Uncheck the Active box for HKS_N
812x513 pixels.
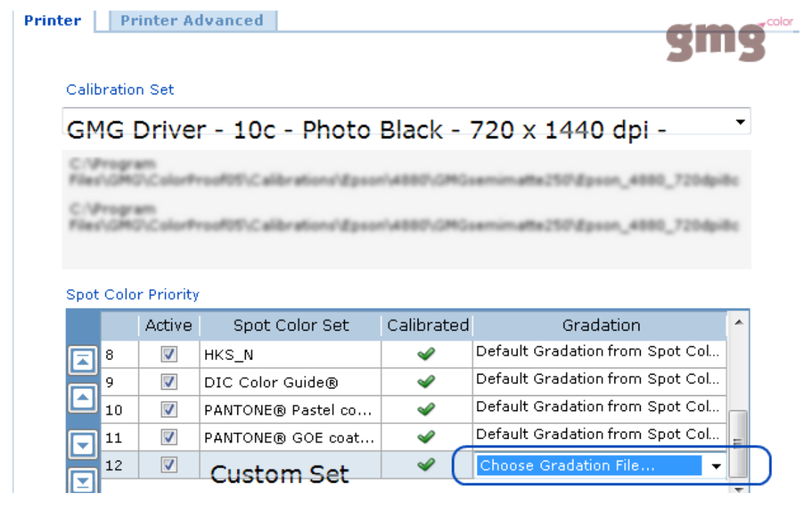169,355
